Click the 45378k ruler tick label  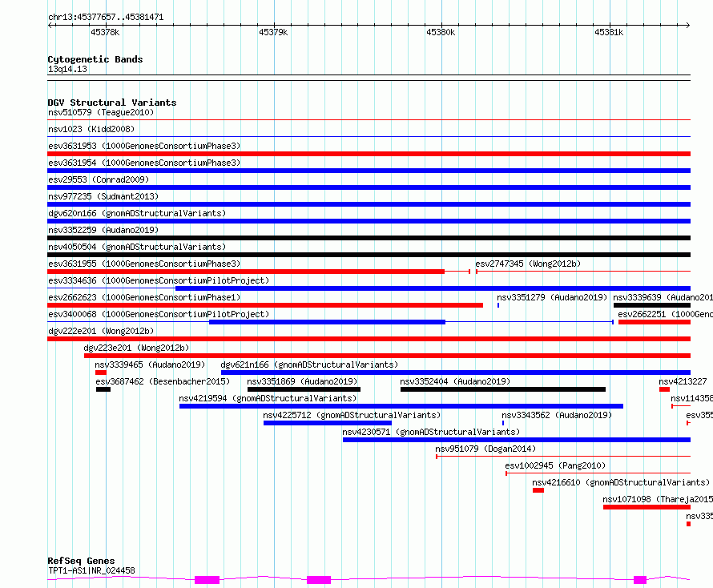pos(105,32)
